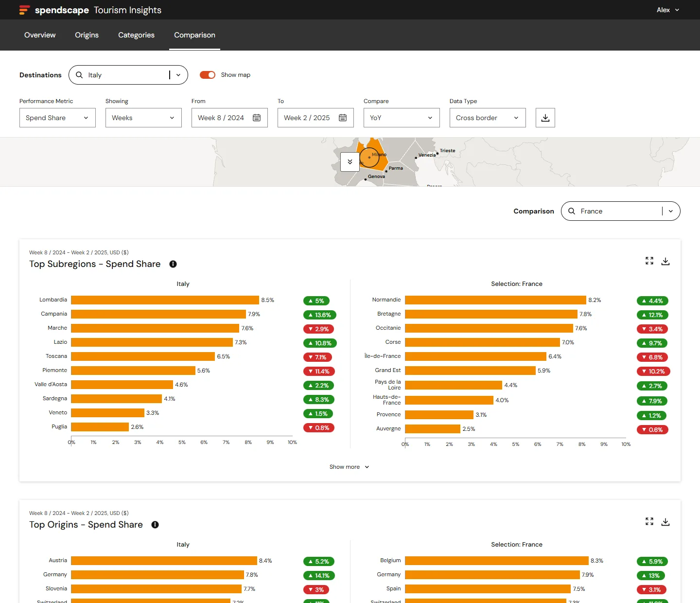The width and height of the screenshot is (700, 603).
Task: Click the Venezia label on the map
Action: tap(427, 155)
